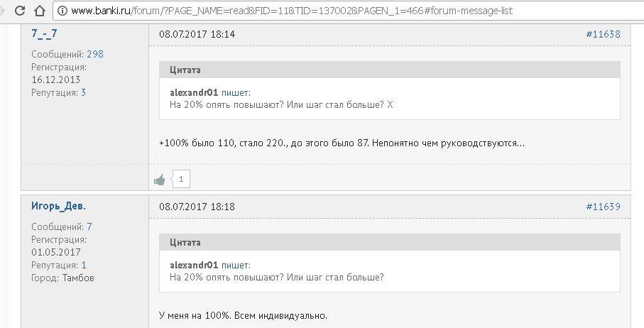Click the 08.07.2017 18:18 post timestamp
Viewport: 644px width, 328px height.
point(197,207)
